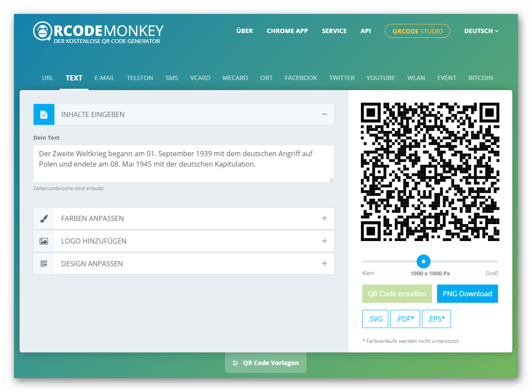Click the QR Code erstellen button
Viewport: 532px width, 392px height.
(x=397, y=294)
